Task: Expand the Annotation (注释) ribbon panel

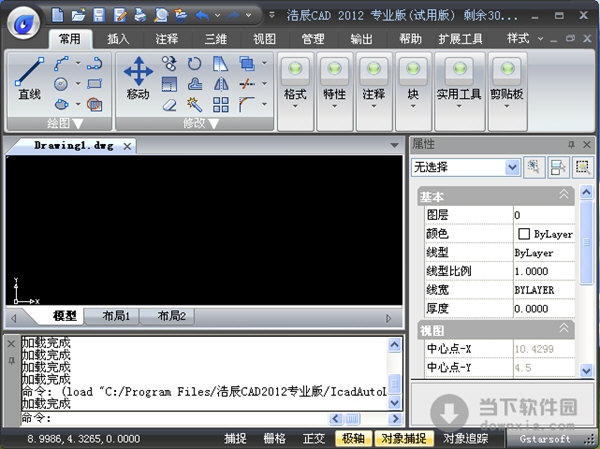Action: (374, 92)
